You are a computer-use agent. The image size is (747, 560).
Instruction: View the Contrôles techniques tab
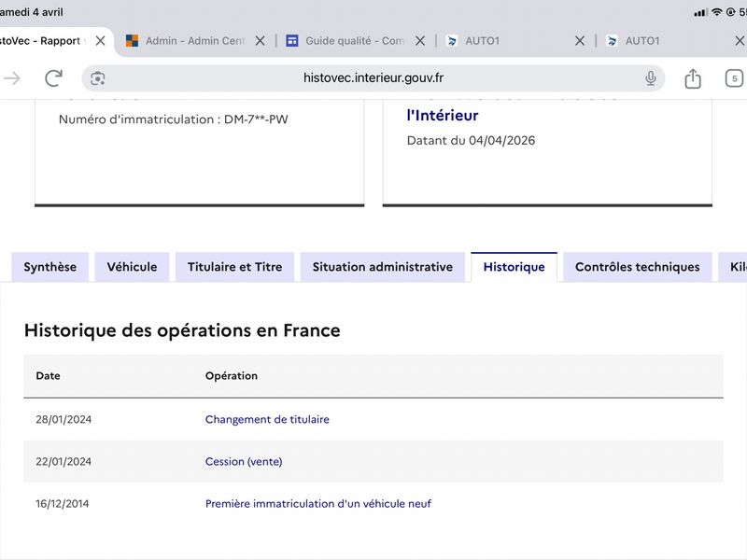tap(637, 267)
